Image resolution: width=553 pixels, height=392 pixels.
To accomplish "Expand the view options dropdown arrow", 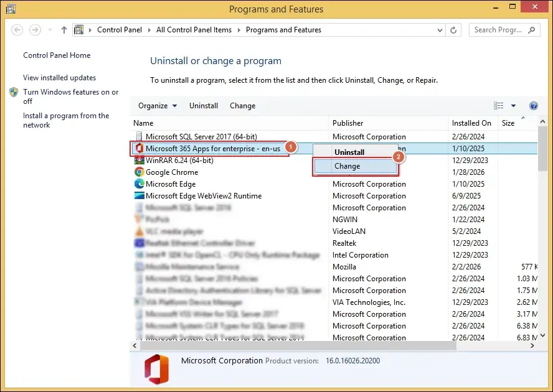I will [513, 106].
